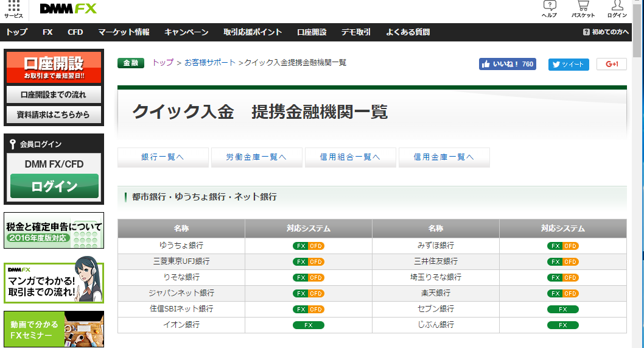The width and height of the screenshot is (644, 348).
Task: Click FX/CFD badge in 楽天銀行 row
Action: 562,293
